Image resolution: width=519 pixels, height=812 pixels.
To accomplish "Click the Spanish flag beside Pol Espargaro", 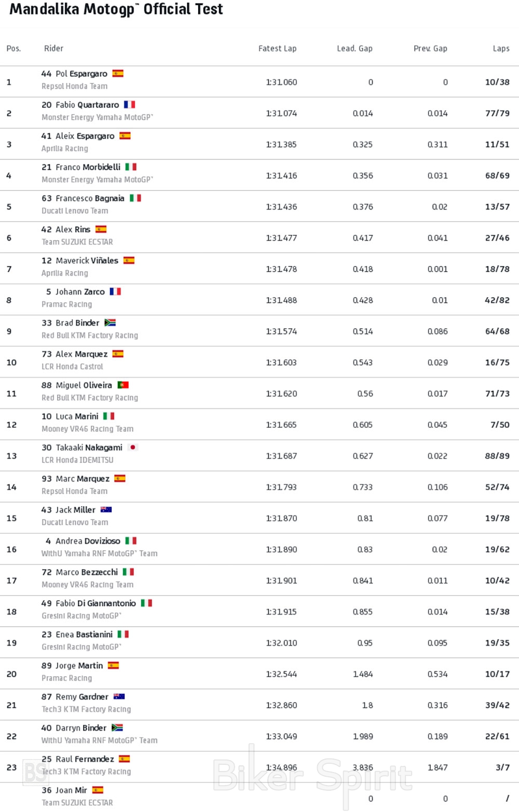I will (x=118, y=74).
